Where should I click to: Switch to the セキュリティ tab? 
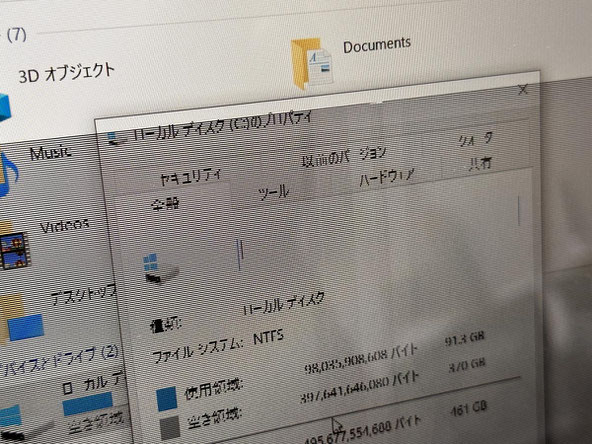(191, 176)
